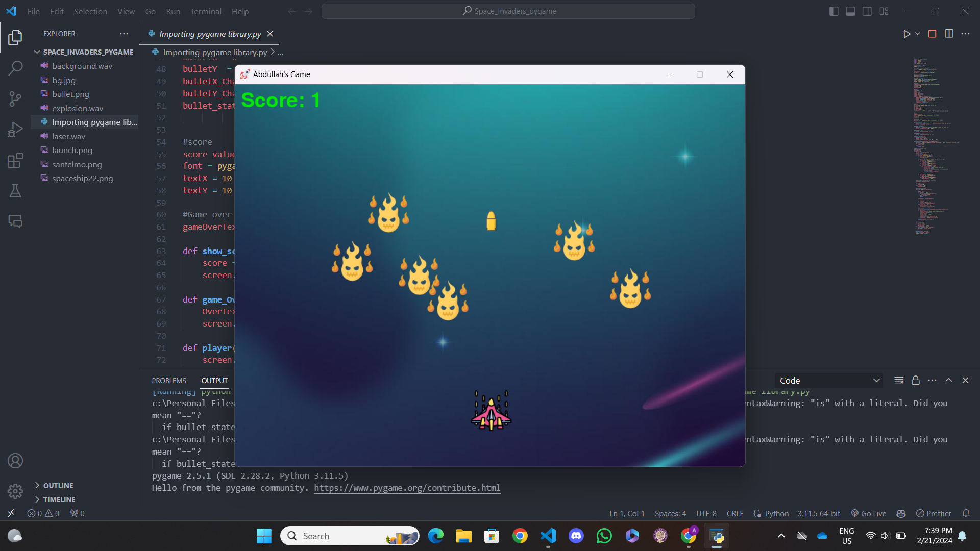Open WhatsApp from the taskbar

pyautogui.click(x=604, y=536)
